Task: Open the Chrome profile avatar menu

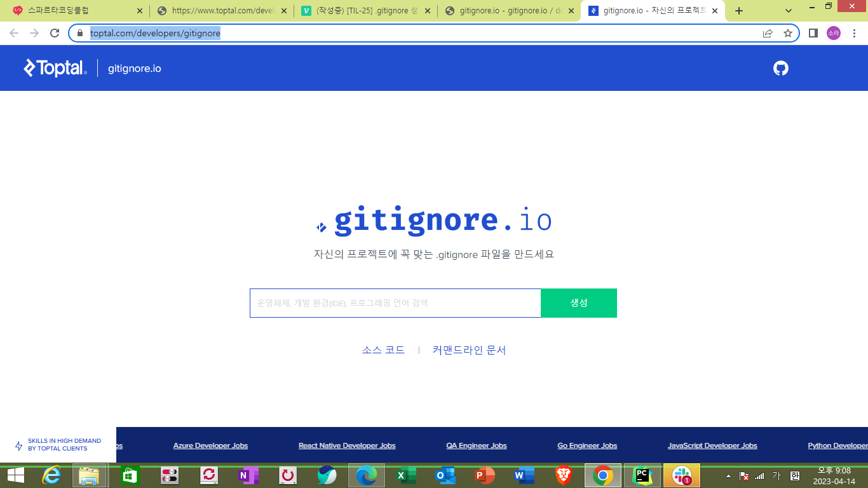Action: pyautogui.click(x=833, y=33)
